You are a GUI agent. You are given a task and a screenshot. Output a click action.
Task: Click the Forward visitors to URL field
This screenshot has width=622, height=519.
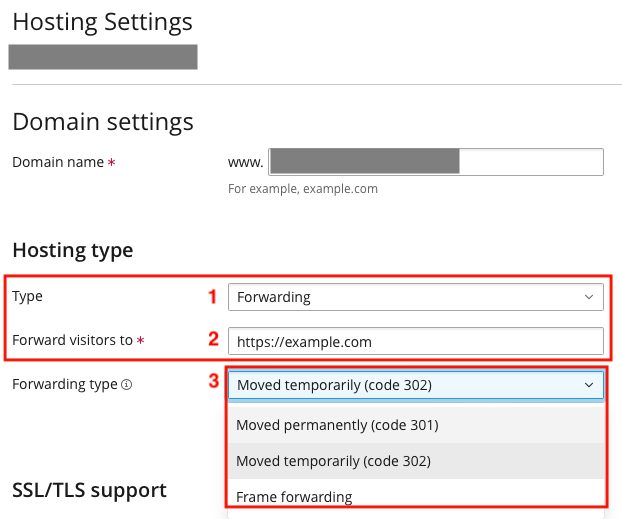point(415,341)
